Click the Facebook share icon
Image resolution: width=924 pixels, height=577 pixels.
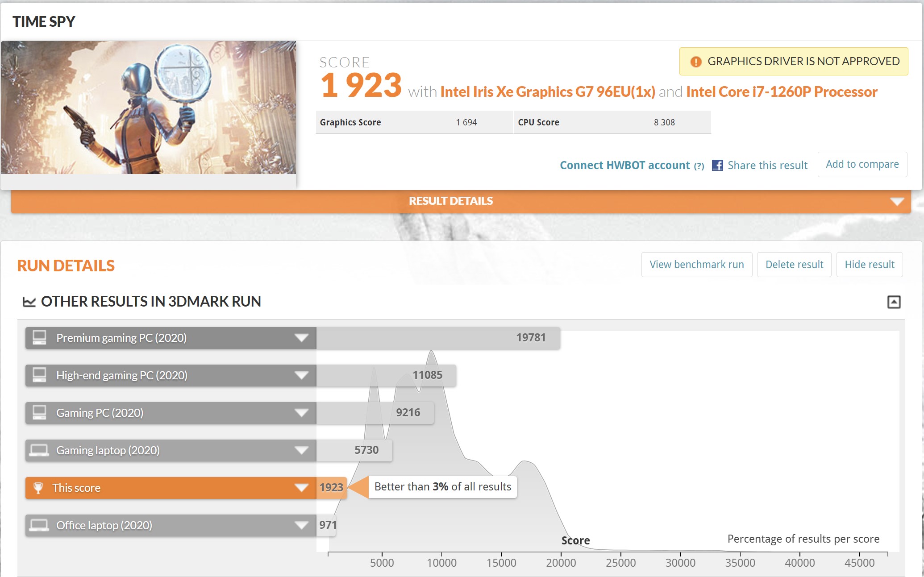717,165
